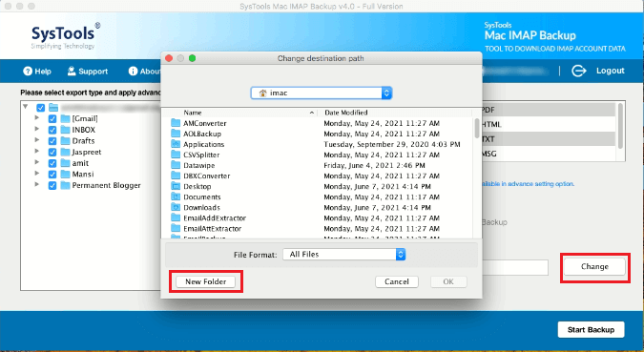Select TXT export type
Screen dimensions: 644x352
pyautogui.click(x=549, y=139)
